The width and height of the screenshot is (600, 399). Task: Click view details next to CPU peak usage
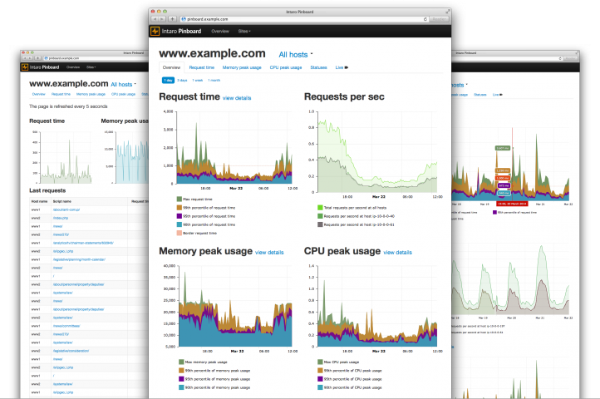[x=398, y=252]
